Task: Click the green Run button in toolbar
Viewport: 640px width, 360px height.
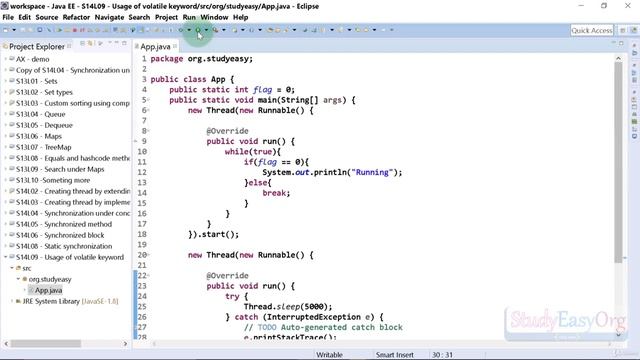Action: [198, 30]
